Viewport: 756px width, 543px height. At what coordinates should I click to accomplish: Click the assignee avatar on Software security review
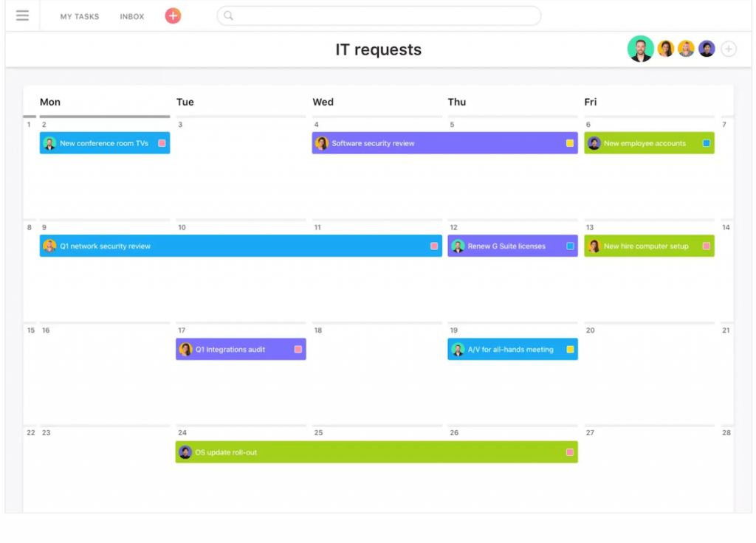click(x=322, y=142)
